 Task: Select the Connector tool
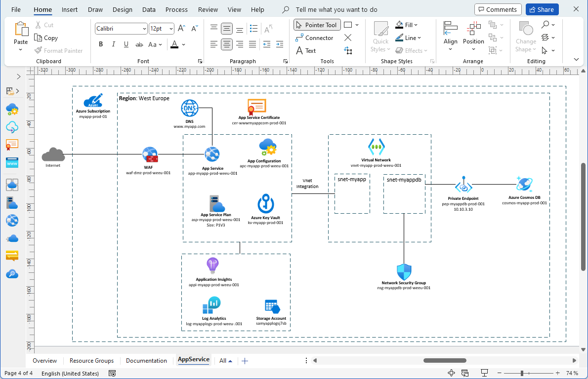click(x=315, y=38)
